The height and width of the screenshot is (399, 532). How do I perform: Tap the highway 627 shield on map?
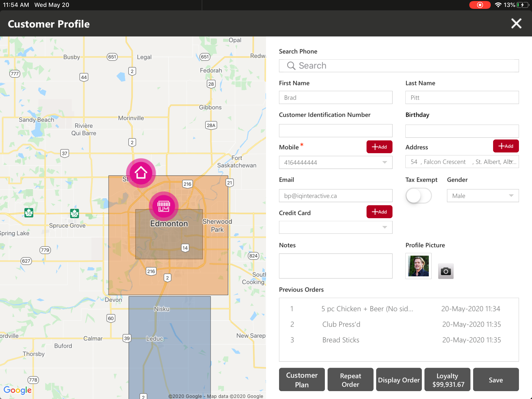pos(26,261)
